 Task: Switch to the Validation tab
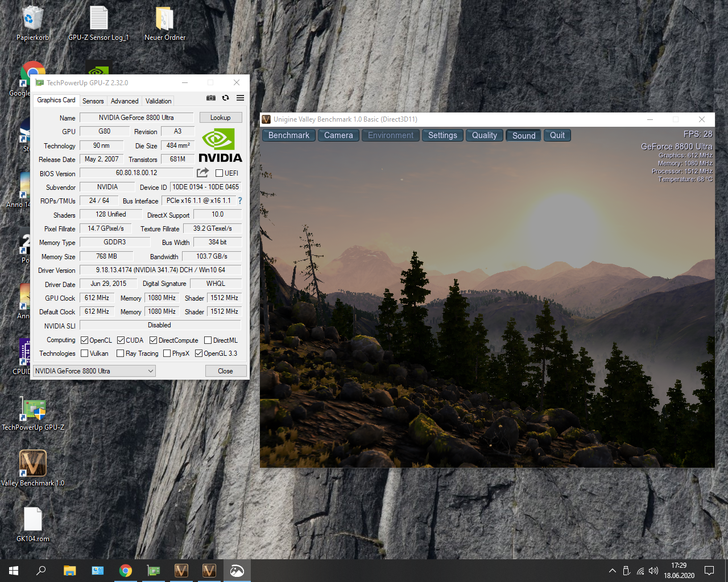click(x=158, y=101)
